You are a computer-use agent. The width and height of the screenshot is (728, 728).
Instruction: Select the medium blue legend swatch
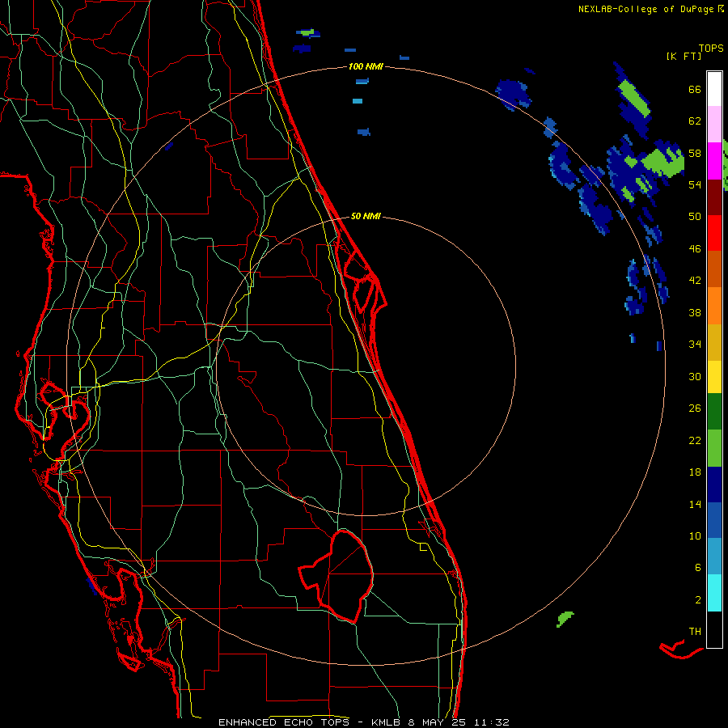[714, 520]
